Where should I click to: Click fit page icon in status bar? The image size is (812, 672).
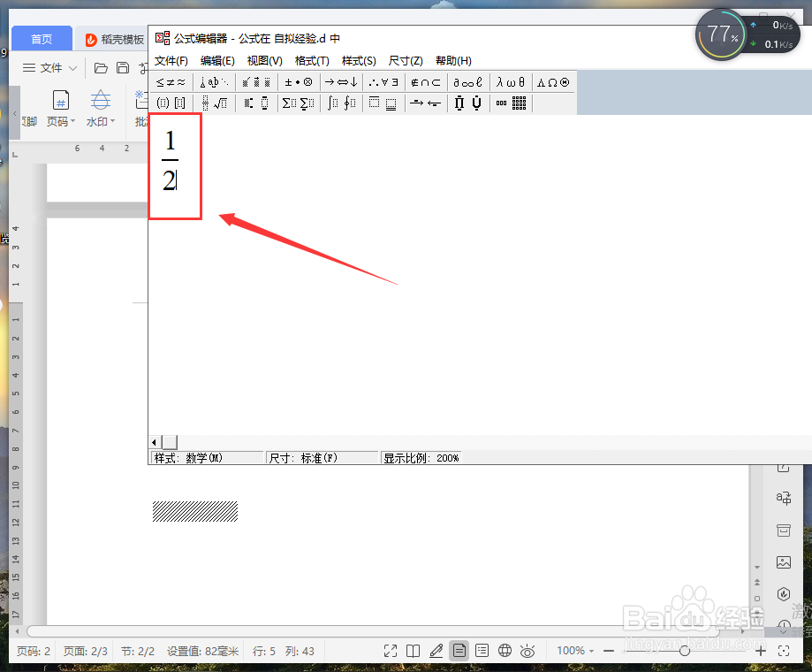(784, 651)
